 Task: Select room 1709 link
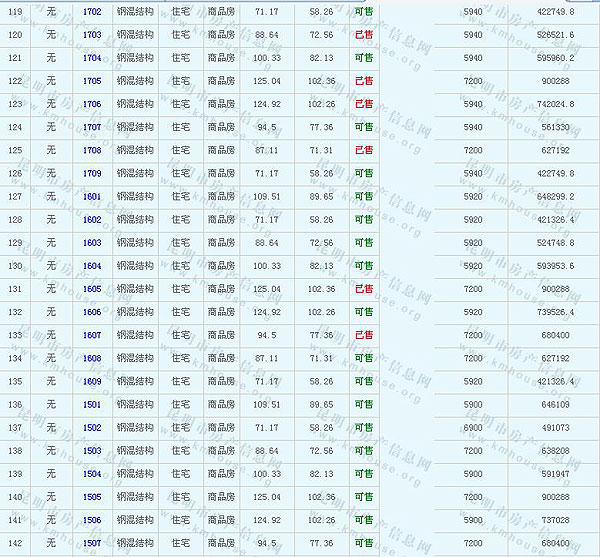(x=92, y=173)
